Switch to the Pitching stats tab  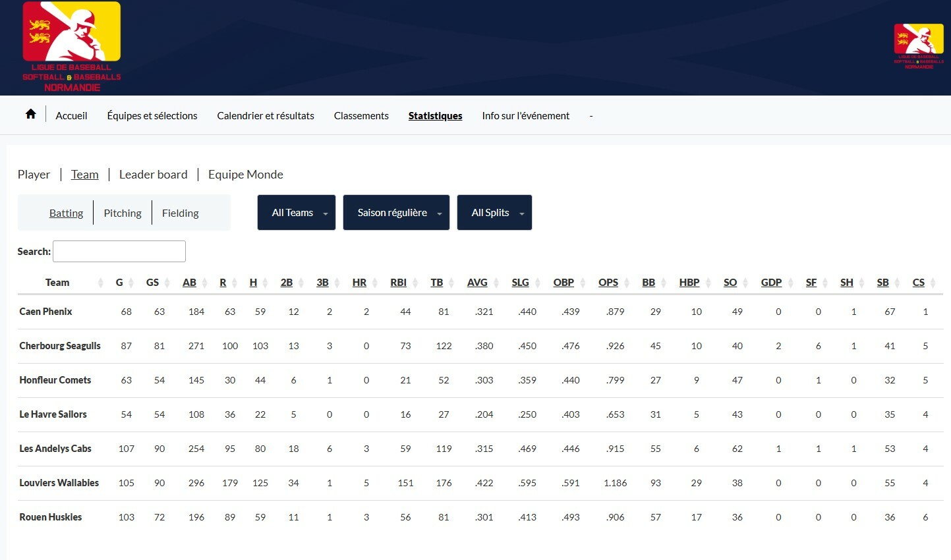[x=123, y=213]
